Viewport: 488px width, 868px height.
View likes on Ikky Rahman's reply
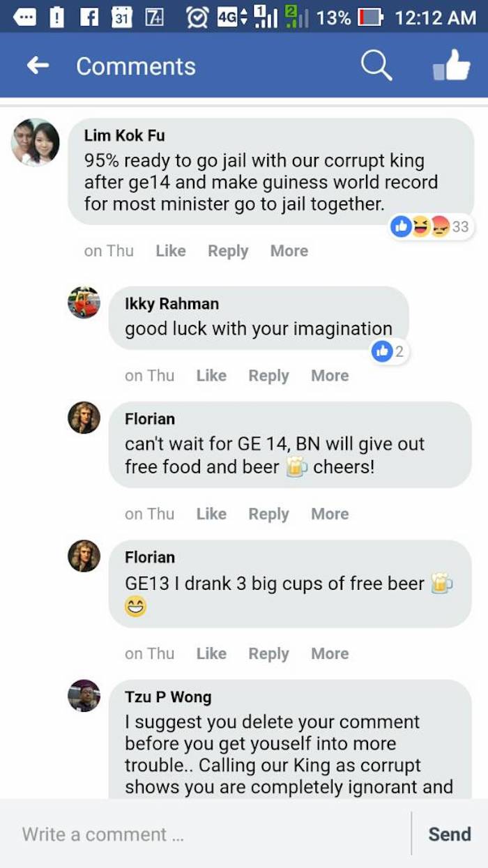388,351
